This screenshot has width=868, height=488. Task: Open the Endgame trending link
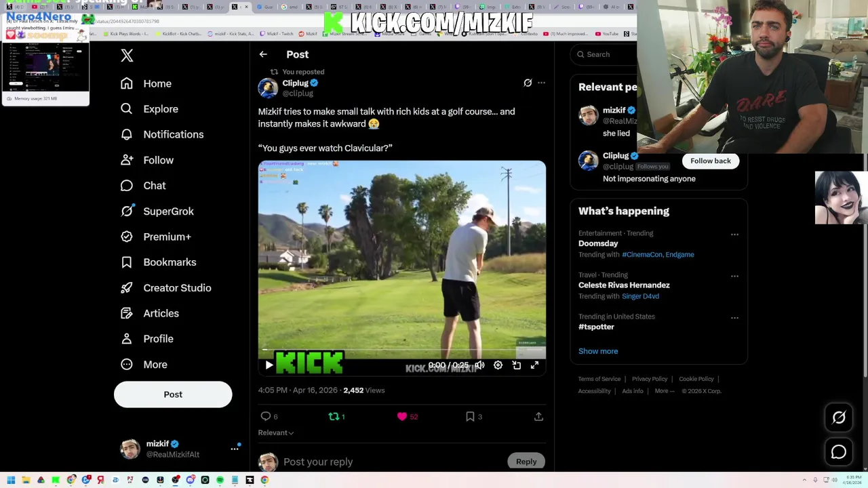[679, 254]
